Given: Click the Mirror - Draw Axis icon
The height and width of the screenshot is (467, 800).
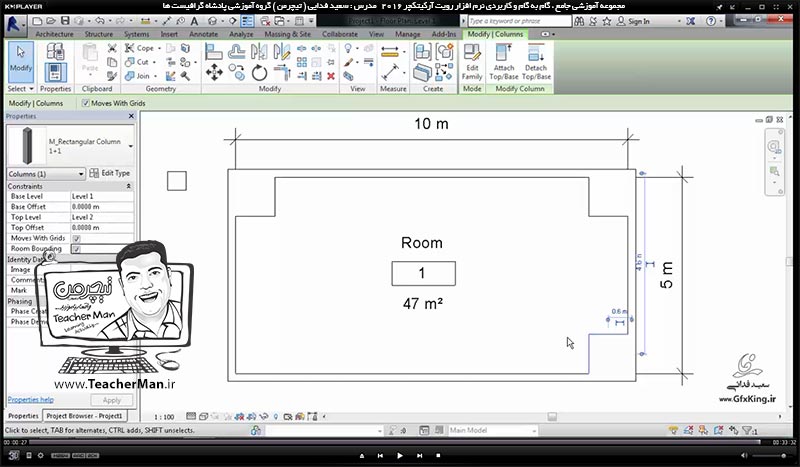Looking at the screenshot, I should coord(281,52).
